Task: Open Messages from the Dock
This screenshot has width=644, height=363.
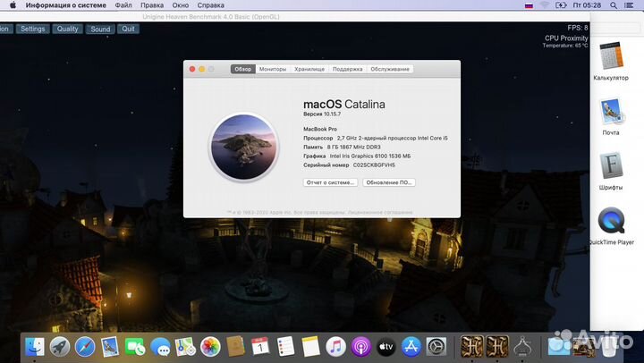Action: (160, 347)
